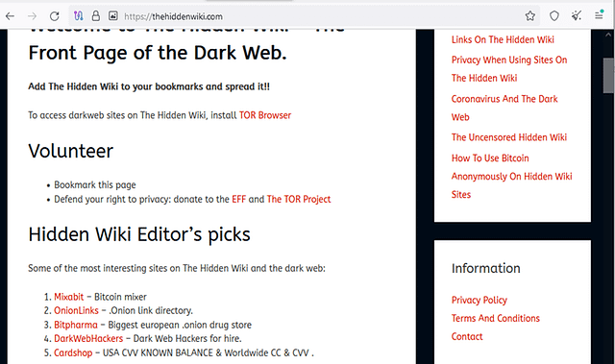Image resolution: width=615 pixels, height=364 pixels.
Task: Open The TOR Project link
Action: pos(299,199)
